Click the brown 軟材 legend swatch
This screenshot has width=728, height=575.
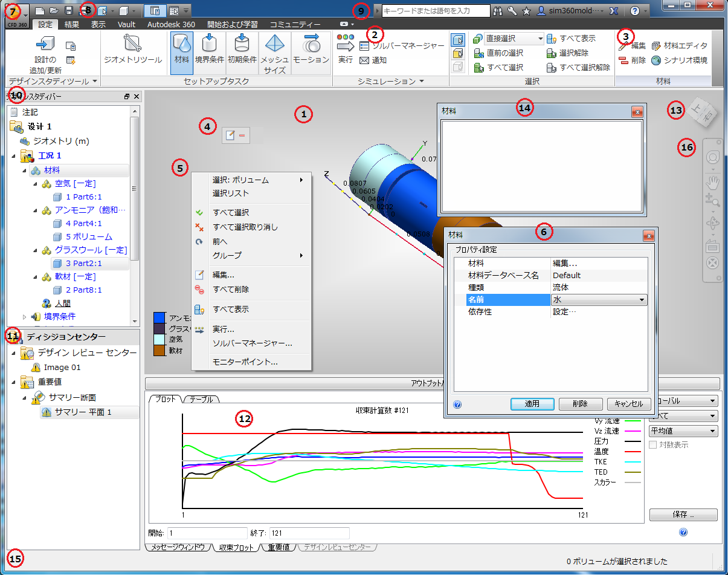click(159, 350)
